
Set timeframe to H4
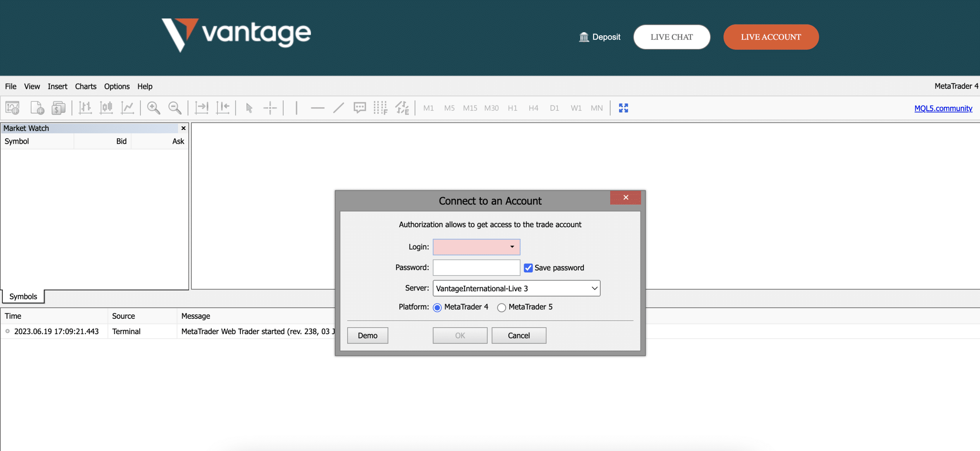[533, 108]
